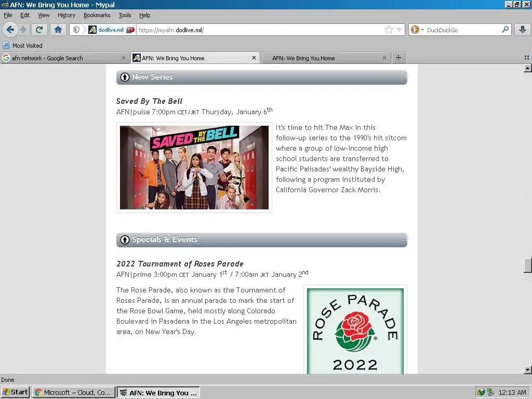The width and height of the screenshot is (532, 399).
Task: Click the Rose Parade 2022 logo image
Action: (355, 331)
